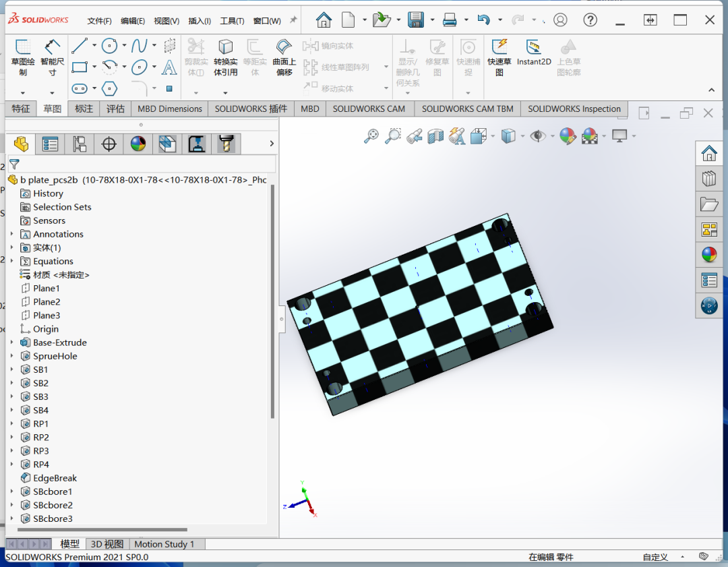Select the SprueHole feature in the tree

click(x=55, y=356)
